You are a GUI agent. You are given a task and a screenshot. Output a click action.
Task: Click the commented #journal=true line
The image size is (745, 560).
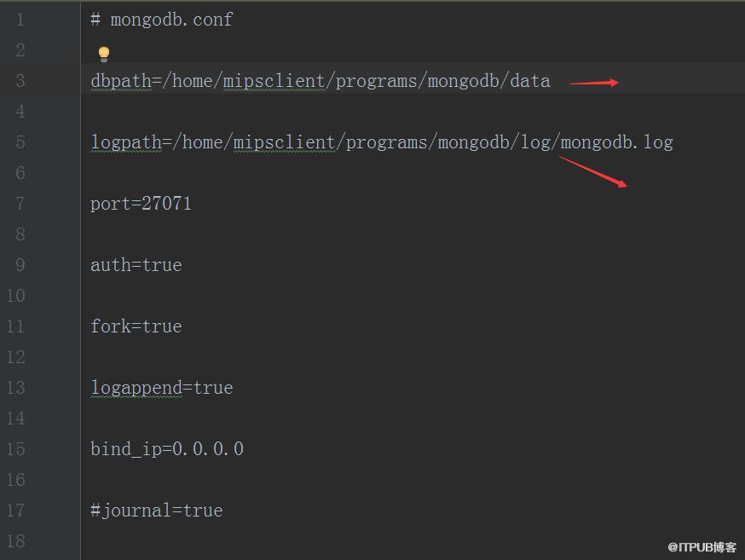(156, 511)
